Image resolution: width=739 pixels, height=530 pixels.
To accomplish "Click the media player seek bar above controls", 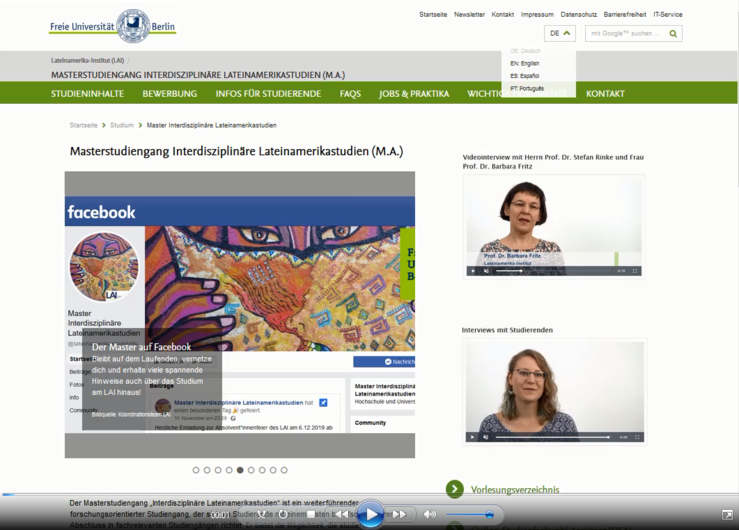I will click(370, 495).
